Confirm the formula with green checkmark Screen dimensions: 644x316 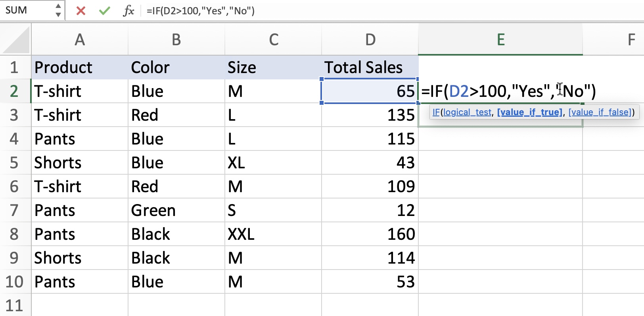pos(105,11)
